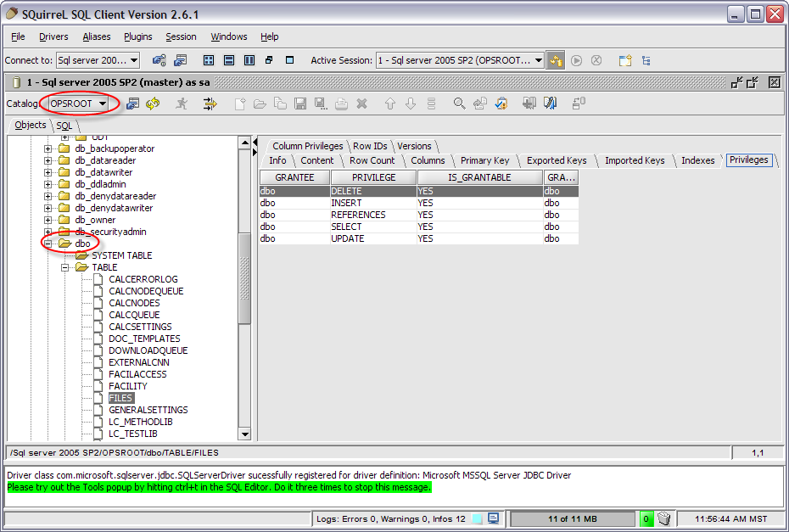The height and width of the screenshot is (532, 789).
Task: Open the Active Session dropdown
Action: tap(539, 60)
